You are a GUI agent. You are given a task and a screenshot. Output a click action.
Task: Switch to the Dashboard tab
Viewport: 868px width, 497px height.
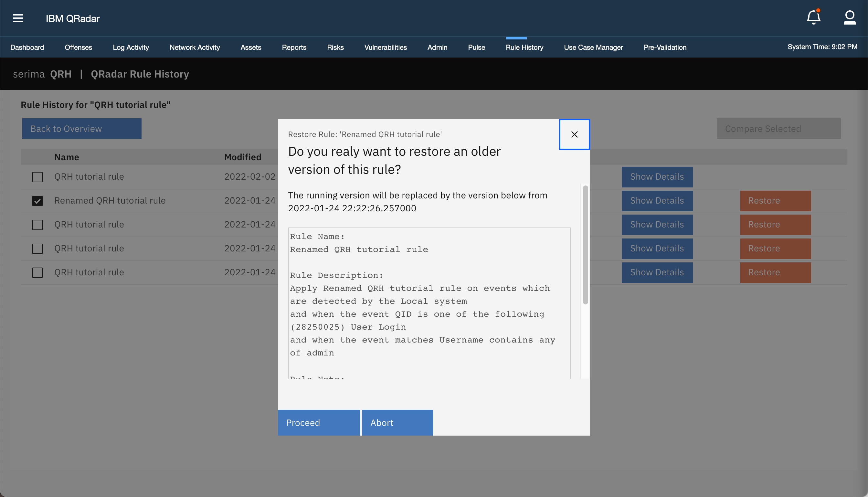tap(27, 47)
